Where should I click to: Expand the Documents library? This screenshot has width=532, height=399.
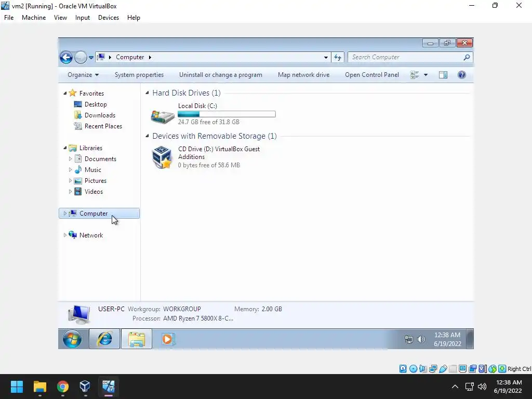[x=70, y=159]
